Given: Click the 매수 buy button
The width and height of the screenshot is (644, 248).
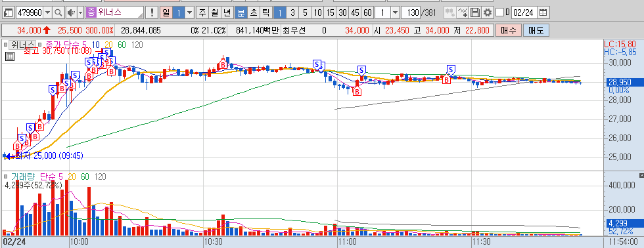Looking at the screenshot, I should [509, 30].
